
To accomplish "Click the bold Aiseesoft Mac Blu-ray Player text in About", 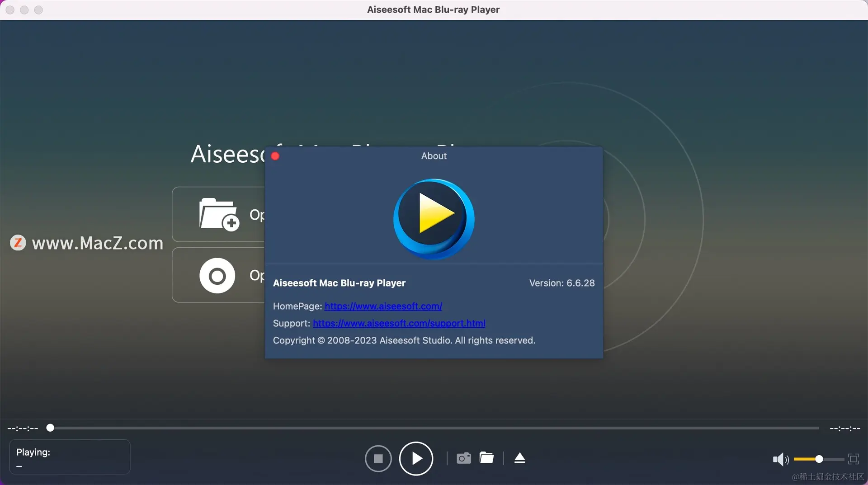I will pos(339,283).
